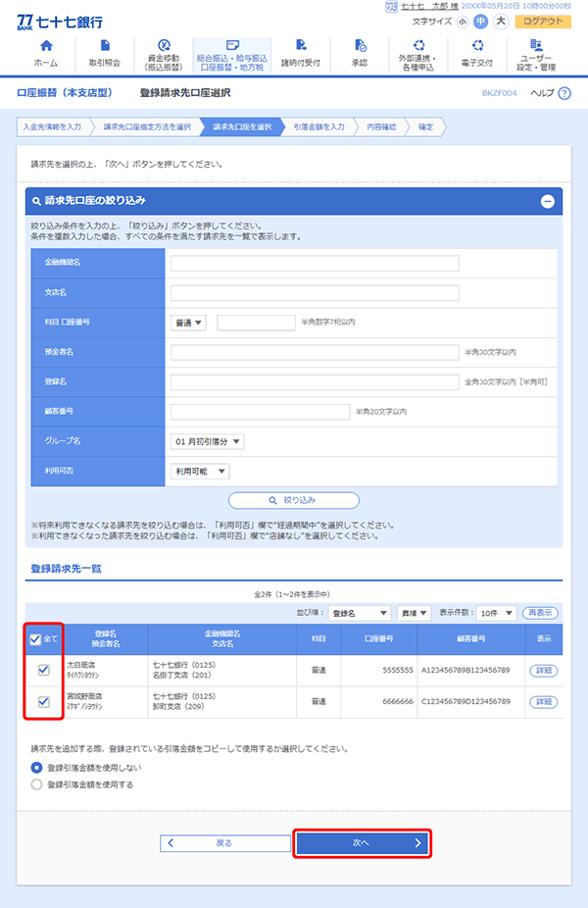This screenshot has height=908, width=588.
Task: Uncheck the 宮城野商店 row checkbox
Action: (x=43, y=701)
